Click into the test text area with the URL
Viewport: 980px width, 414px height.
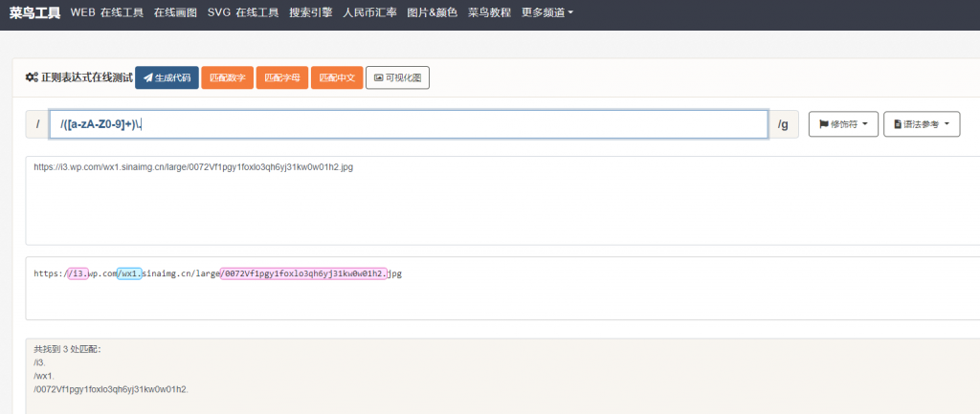(502, 201)
